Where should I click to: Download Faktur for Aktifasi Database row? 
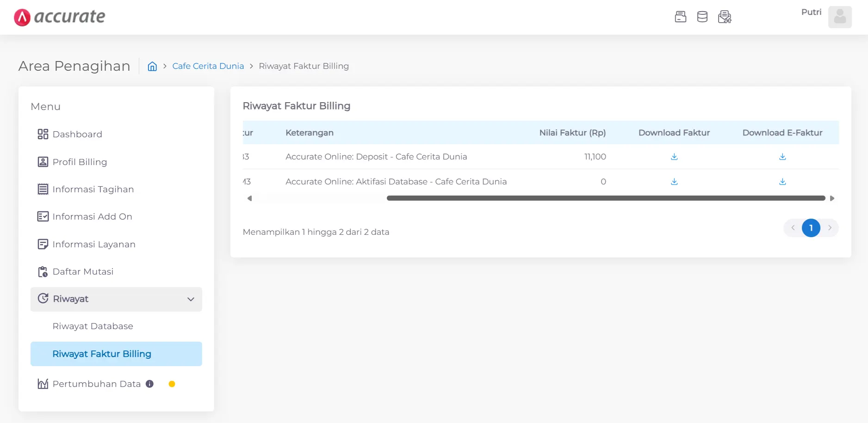(674, 182)
